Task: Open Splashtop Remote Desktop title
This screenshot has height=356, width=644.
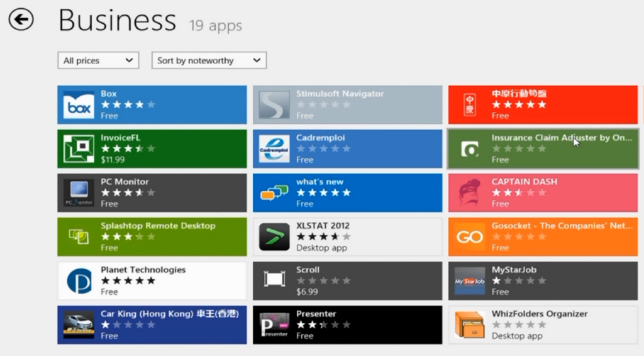Action: tap(158, 225)
